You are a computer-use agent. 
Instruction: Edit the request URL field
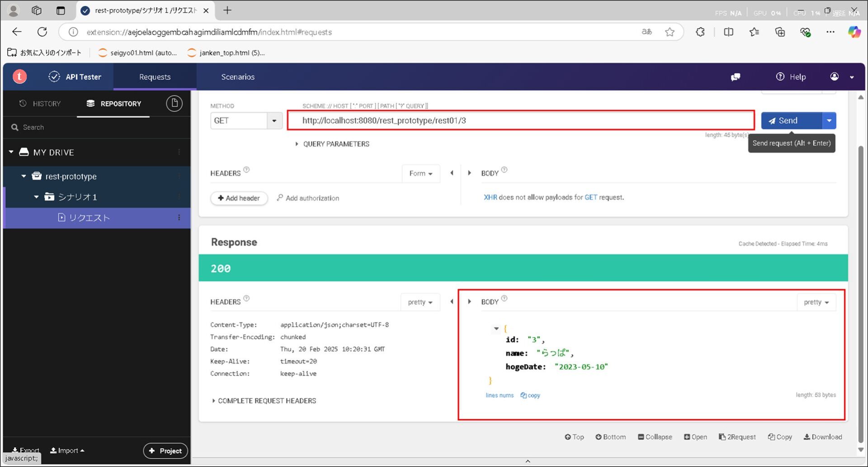[521, 121]
